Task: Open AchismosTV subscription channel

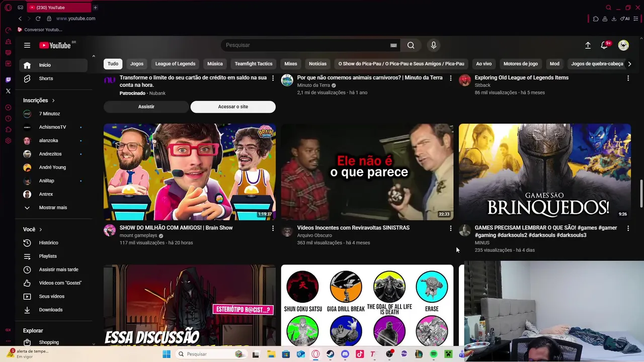Action: click(x=53, y=127)
